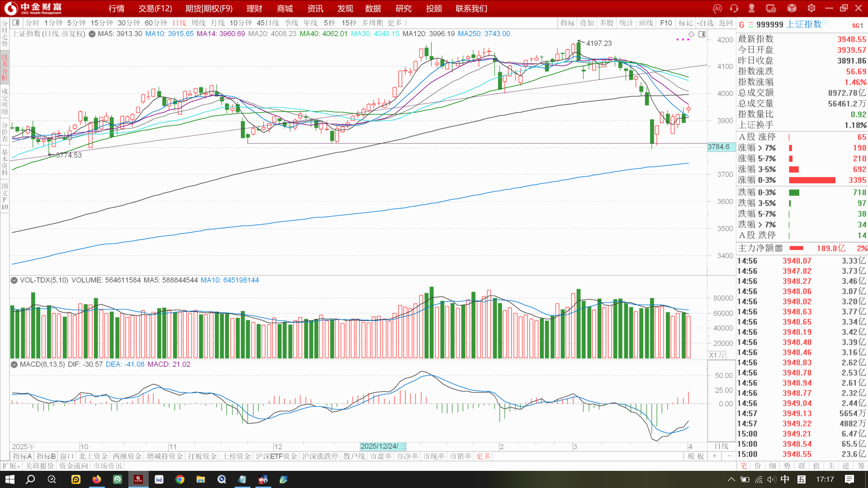Open the MACD indicator dropdown arrow
The width and height of the screenshot is (868, 488).
point(14,364)
